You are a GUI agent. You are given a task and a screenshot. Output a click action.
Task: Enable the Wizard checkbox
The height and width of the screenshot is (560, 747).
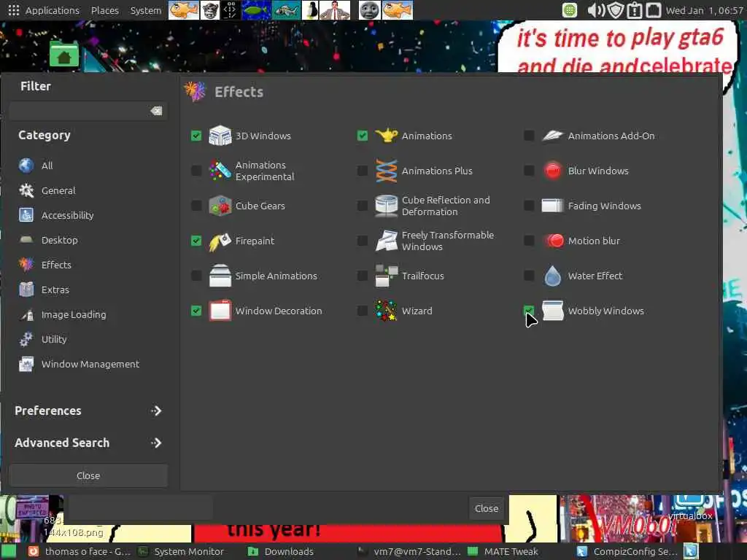point(363,311)
